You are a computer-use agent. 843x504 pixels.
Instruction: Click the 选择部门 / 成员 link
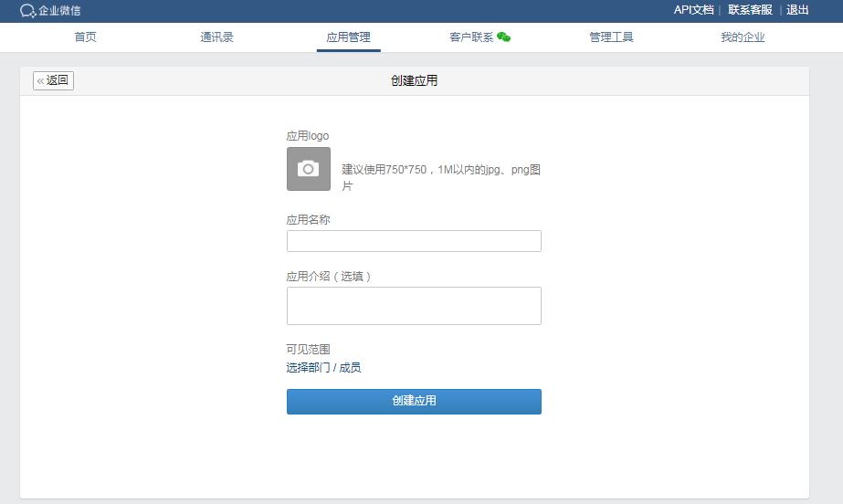[x=323, y=368]
